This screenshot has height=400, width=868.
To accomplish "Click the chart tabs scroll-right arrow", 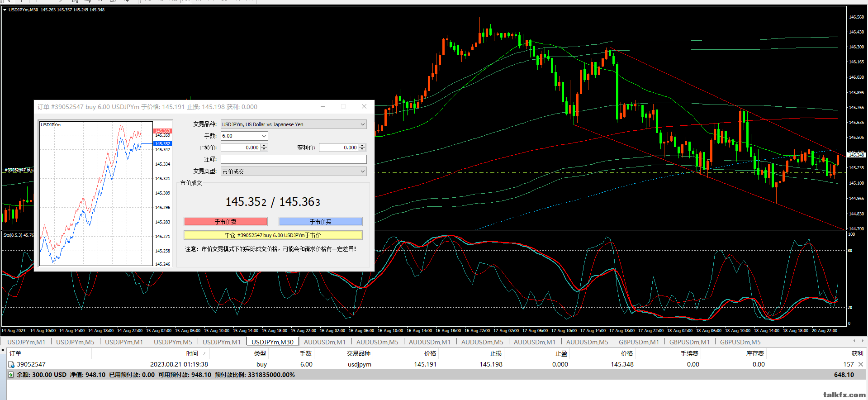I will pyautogui.click(x=863, y=341).
